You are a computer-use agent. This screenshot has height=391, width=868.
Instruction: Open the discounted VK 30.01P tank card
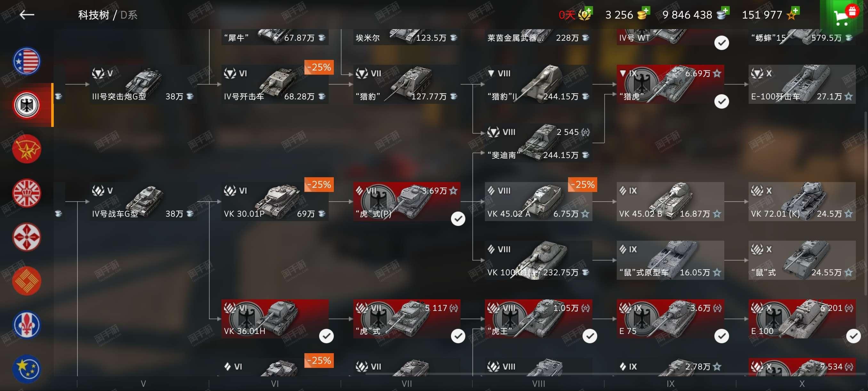(275, 202)
